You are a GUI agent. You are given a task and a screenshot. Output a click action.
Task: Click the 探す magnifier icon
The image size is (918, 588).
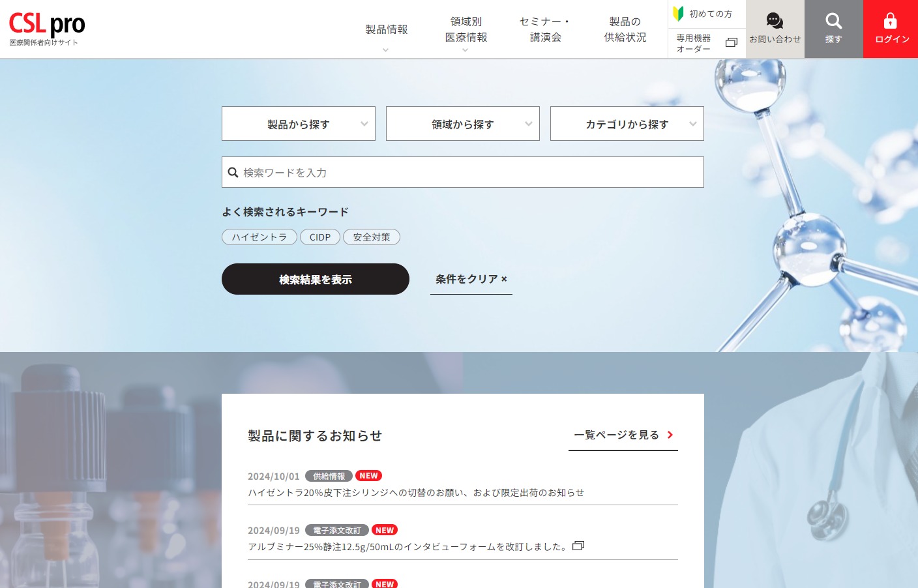coord(833,21)
